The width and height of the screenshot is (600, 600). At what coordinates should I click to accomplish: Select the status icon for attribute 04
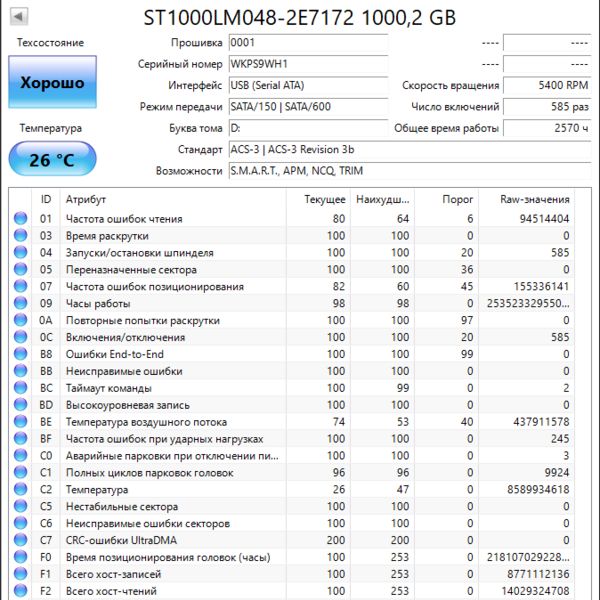point(20,252)
